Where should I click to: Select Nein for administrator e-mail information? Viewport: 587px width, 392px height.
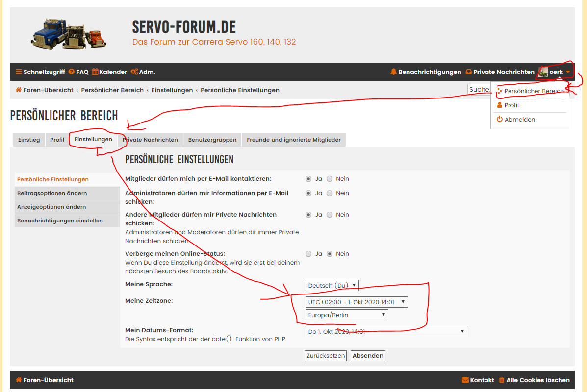pos(330,194)
